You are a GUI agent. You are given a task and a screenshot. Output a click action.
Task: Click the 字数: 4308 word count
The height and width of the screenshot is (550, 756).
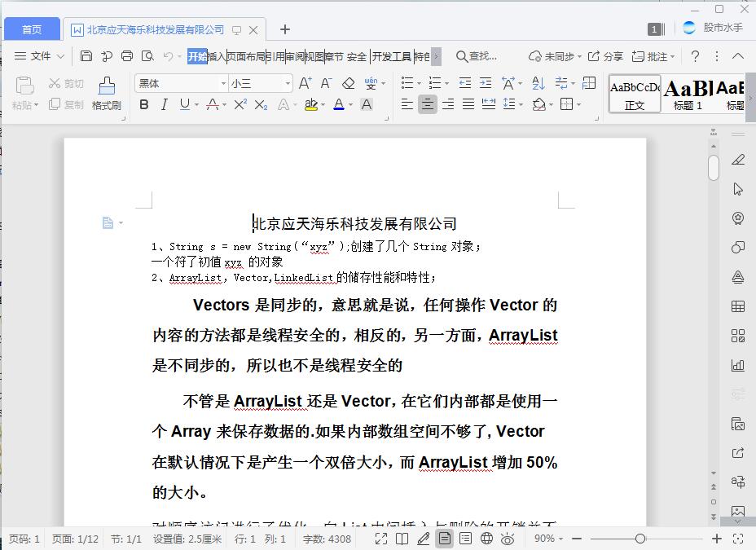click(327, 539)
